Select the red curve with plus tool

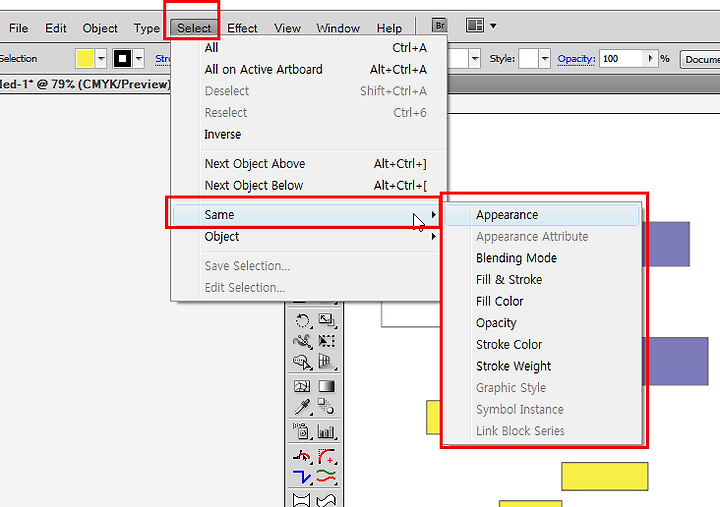tap(326, 456)
